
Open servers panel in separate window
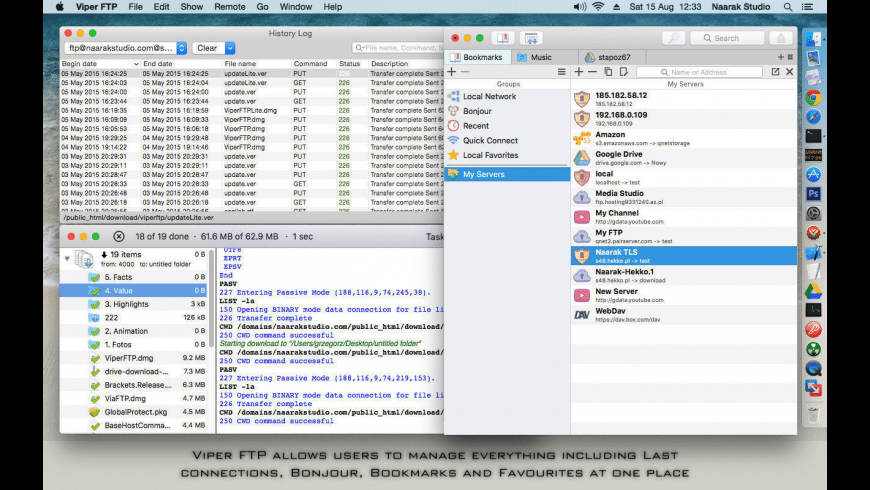775,72
